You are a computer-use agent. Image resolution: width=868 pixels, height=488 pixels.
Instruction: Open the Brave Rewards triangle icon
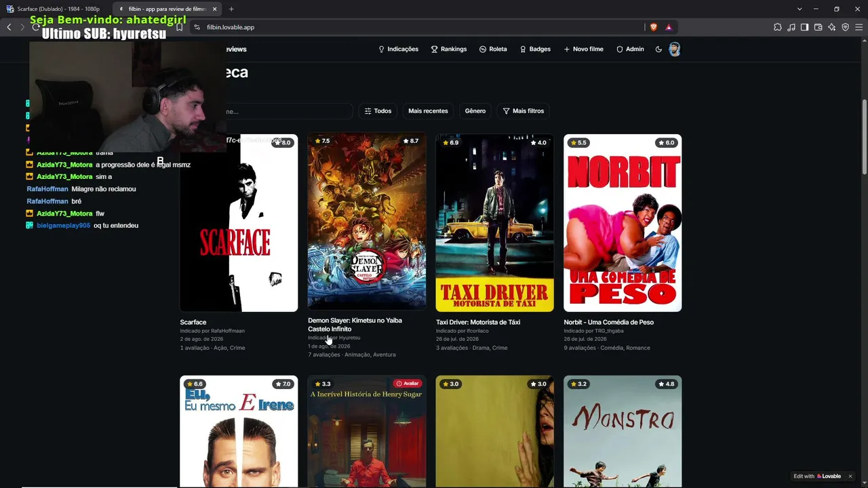[x=669, y=27]
